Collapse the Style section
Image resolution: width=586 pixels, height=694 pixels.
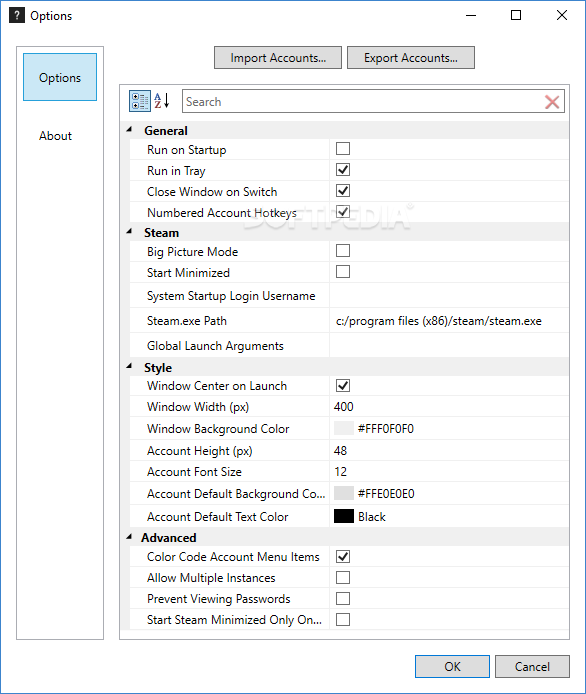(x=129, y=366)
